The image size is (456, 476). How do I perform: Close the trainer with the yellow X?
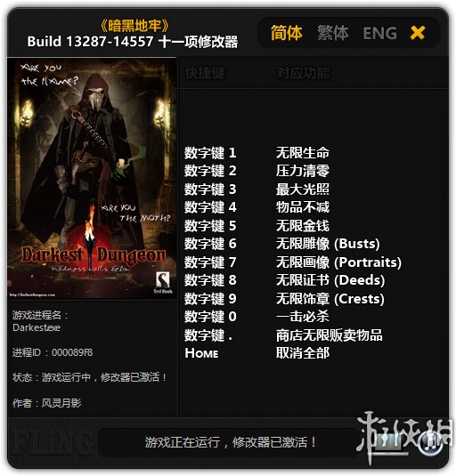click(418, 33)
